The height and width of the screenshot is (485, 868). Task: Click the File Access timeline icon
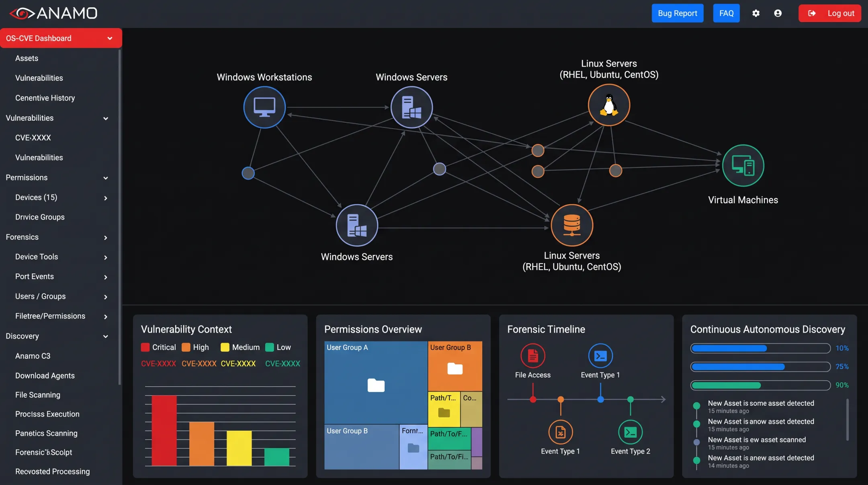(x=533, y=356)
